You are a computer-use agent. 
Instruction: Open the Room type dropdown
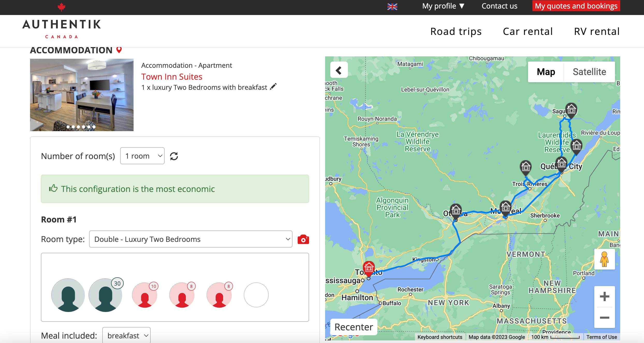click(x=191, y=239)
